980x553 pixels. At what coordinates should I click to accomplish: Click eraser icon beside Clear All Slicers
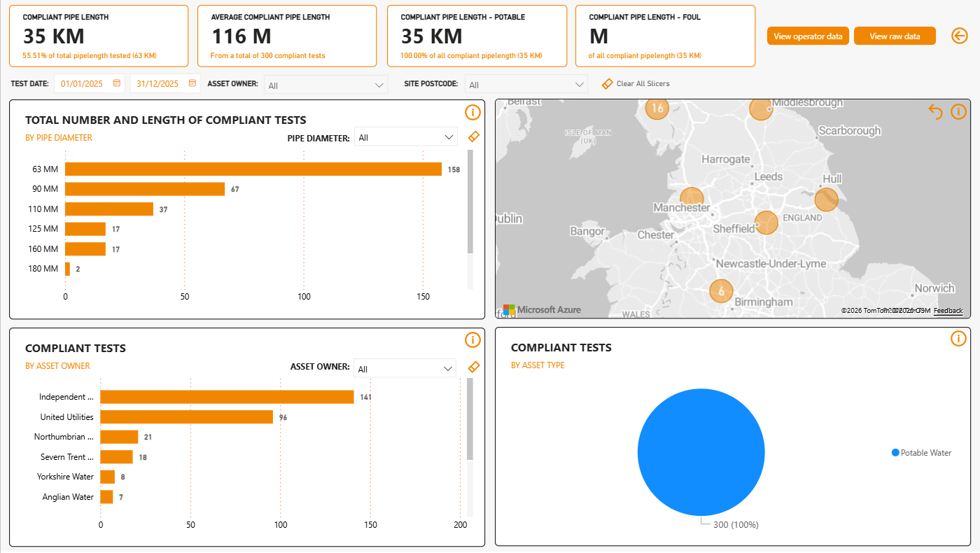click(607, 84)
